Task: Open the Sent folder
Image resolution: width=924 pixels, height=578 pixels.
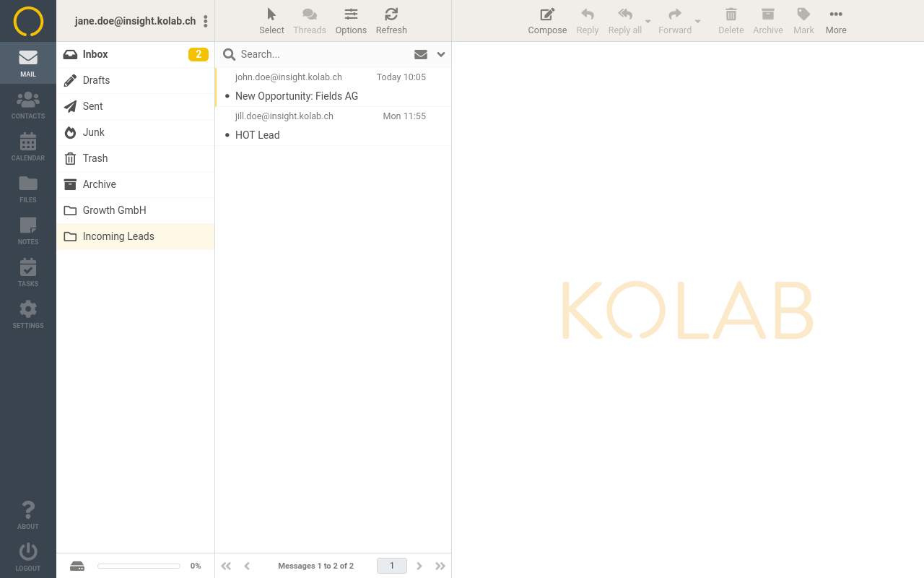Action: coord(136,106)
